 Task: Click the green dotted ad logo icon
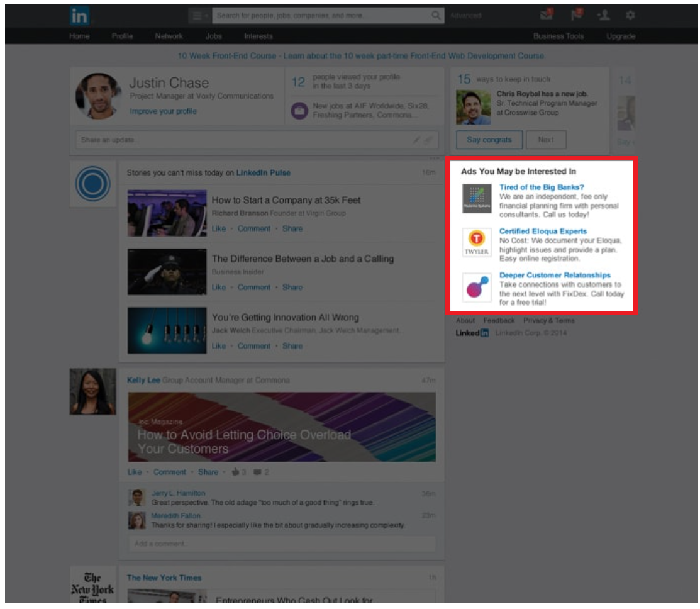click(477, 199)
